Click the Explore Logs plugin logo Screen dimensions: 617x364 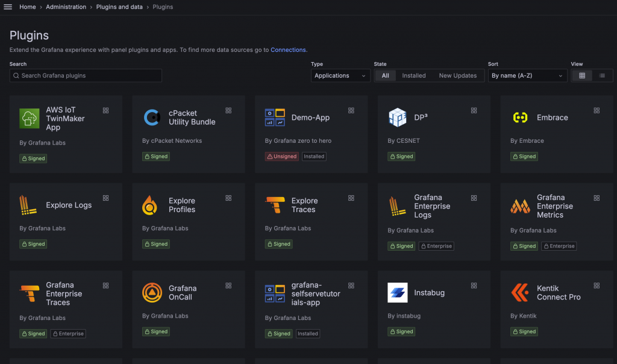(29, 205)
